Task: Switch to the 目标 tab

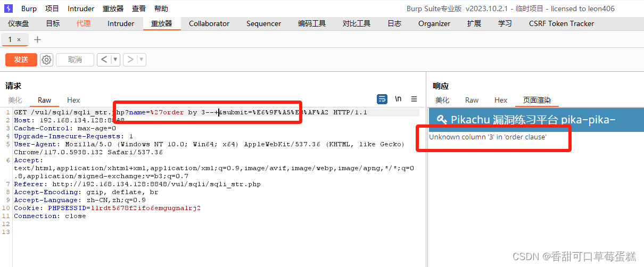Action: (53, 23)
